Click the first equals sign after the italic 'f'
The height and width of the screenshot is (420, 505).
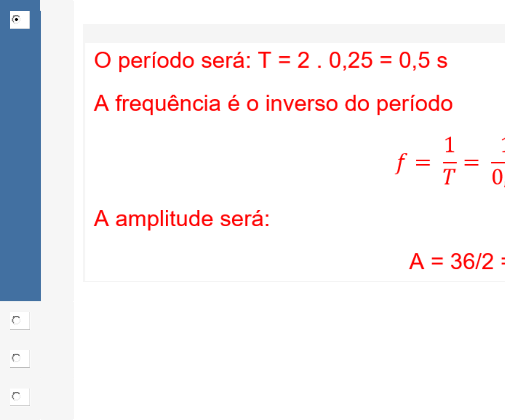(x=423, y=164)
